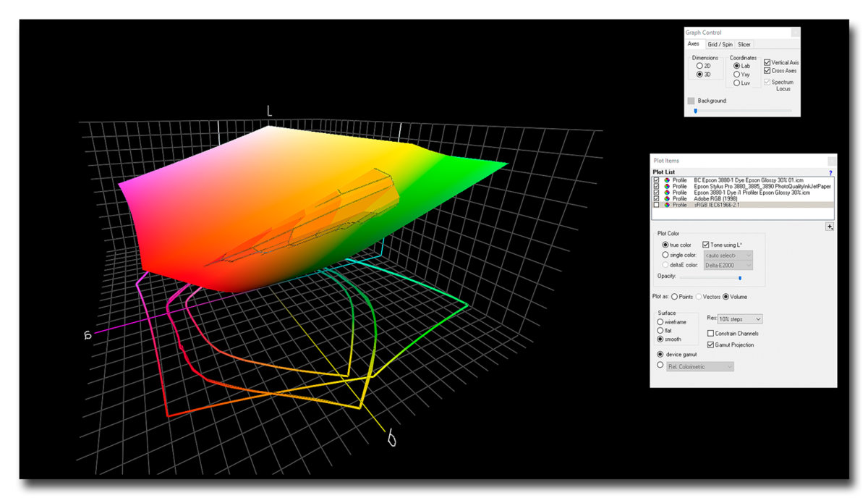Click the add plot item plus button

tap(830, 227)
